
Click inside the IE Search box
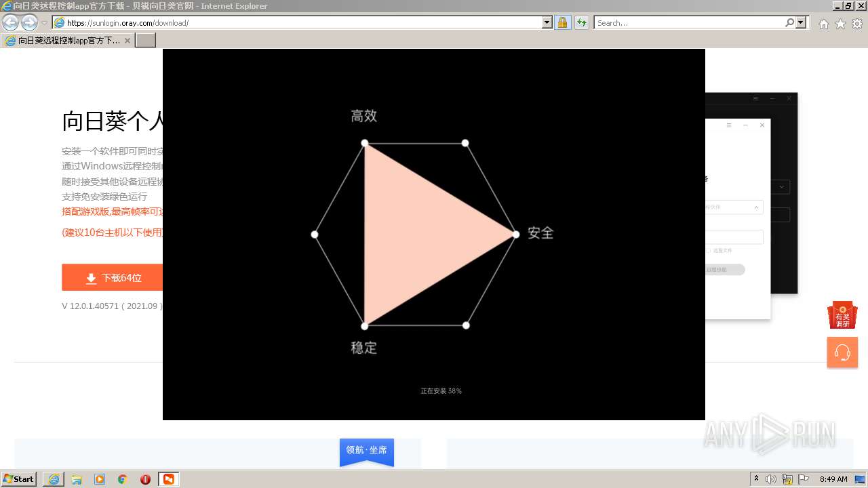(x=689, y=22)
